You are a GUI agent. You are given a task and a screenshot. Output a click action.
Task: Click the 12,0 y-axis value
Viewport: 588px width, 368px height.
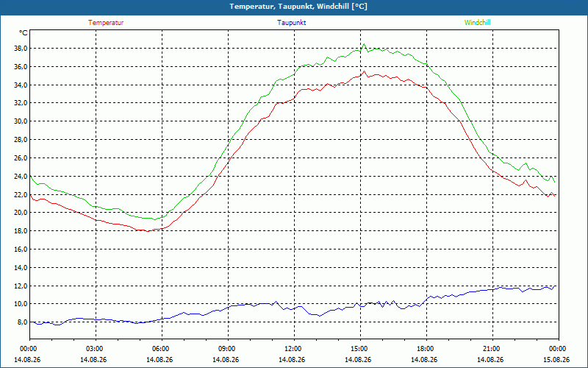[21, 286]
